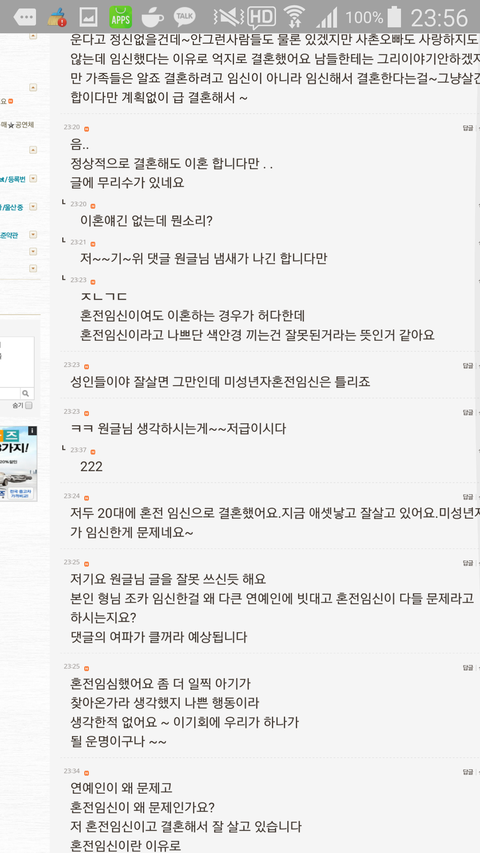Open the picture notification icon in status bar
Viewport: 480px width, 853px height.
pyautogui.click(x=88, y=18)
